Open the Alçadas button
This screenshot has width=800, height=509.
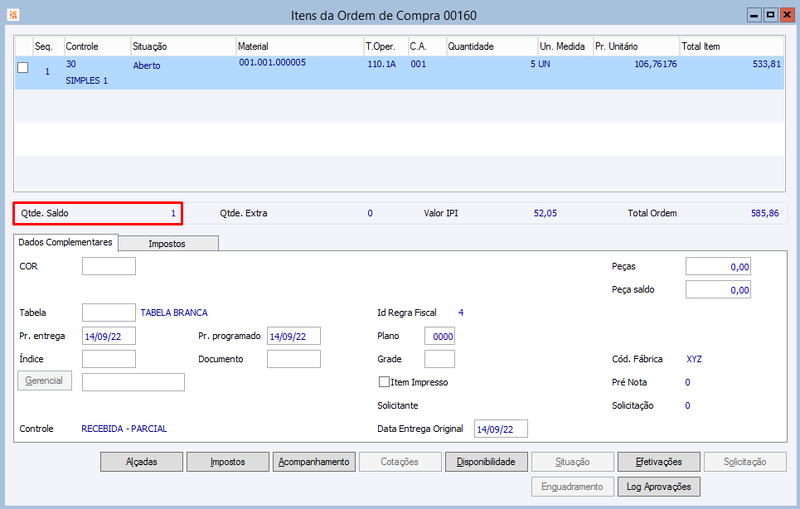tap(141, 462)
